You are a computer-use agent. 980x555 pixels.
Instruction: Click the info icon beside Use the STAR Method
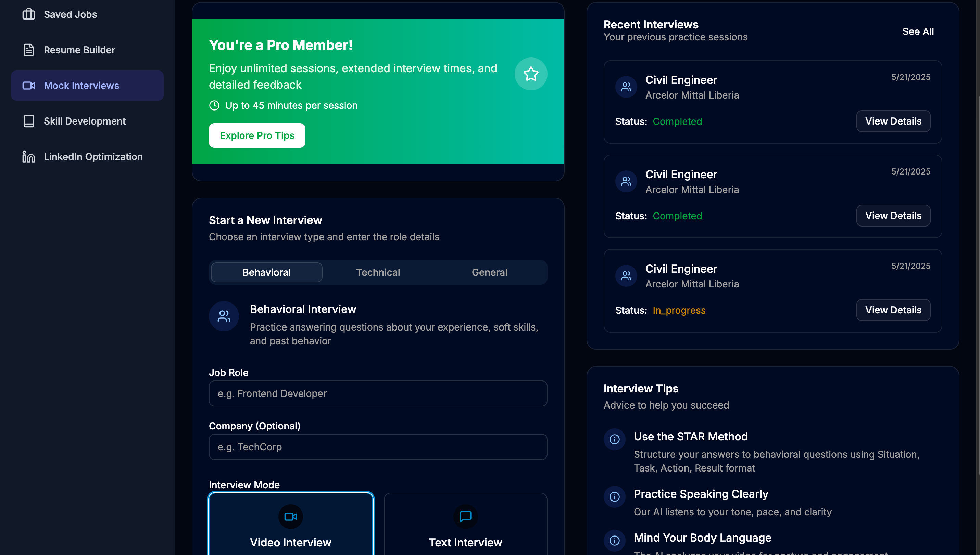(x=614, y=439)
